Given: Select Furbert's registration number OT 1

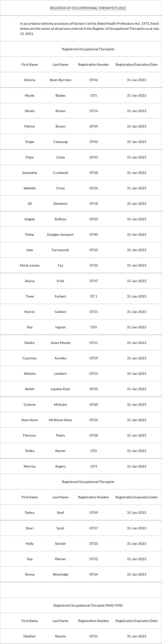Looking at the screenshot, I should click(x=94, y=296).
